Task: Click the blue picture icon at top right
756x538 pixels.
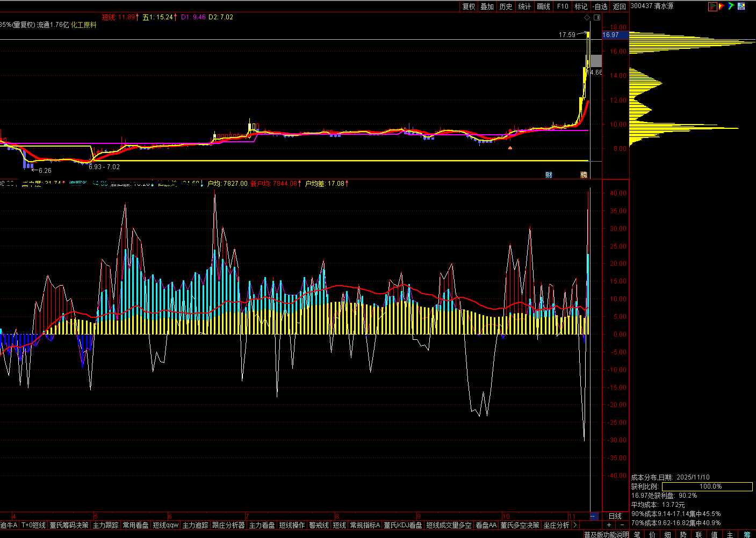Action: (741, 6)
